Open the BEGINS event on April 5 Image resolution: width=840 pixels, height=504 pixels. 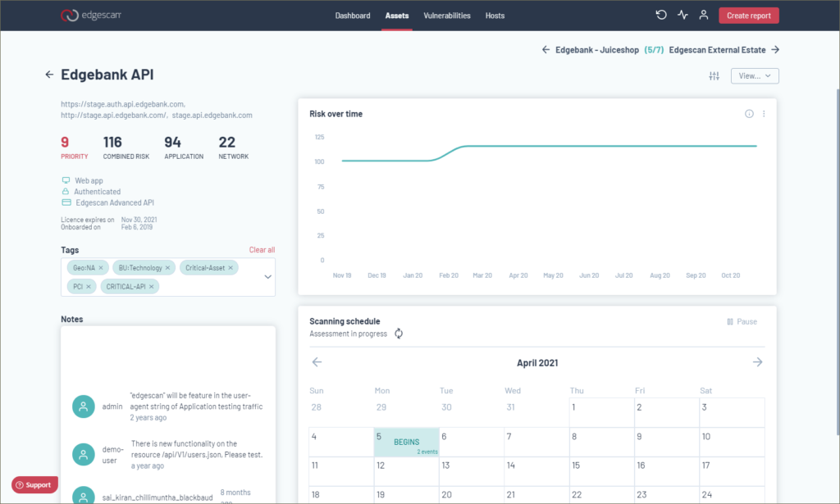(x=407, y=442)
